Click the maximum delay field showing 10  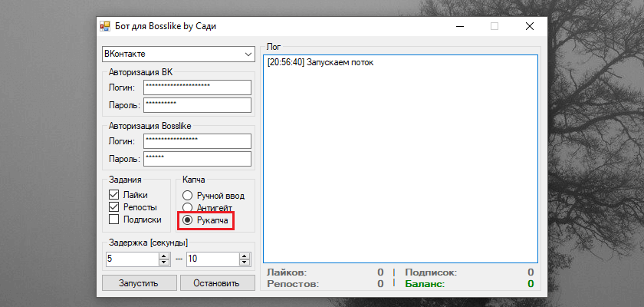213,259
